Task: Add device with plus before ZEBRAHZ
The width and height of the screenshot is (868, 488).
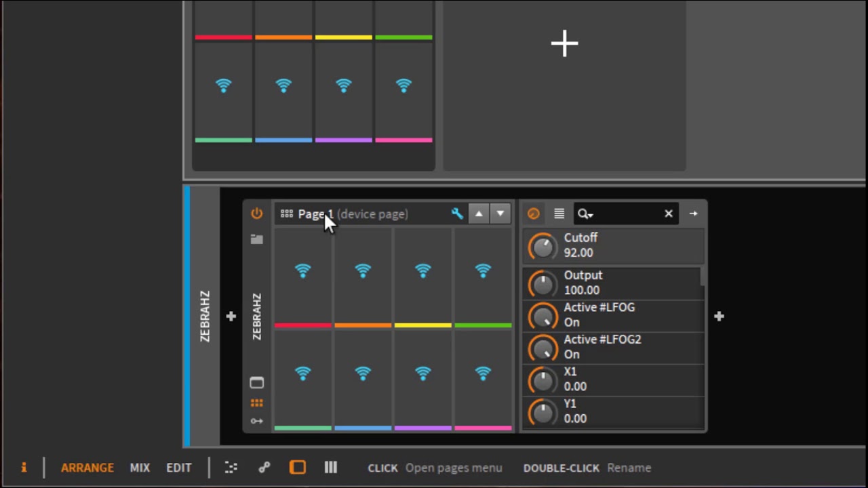Action: (231, 317)
